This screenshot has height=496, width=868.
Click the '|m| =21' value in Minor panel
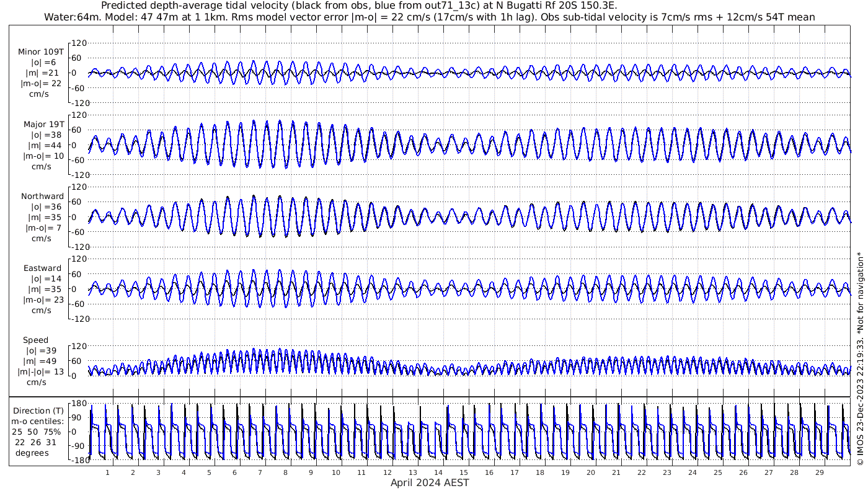pos(43,73)
